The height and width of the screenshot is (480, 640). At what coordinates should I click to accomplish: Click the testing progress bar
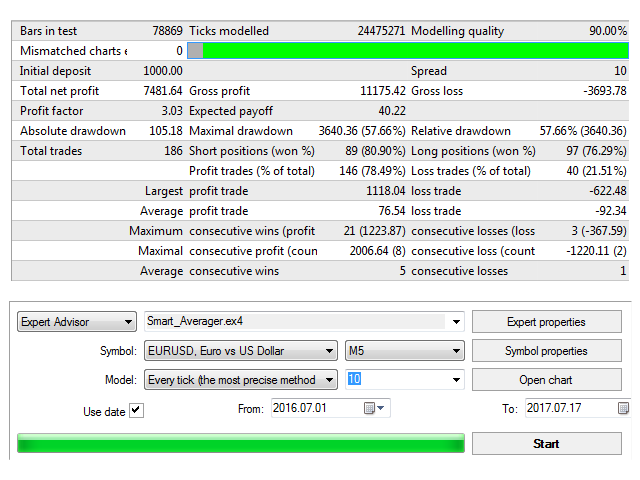point(241,443)
